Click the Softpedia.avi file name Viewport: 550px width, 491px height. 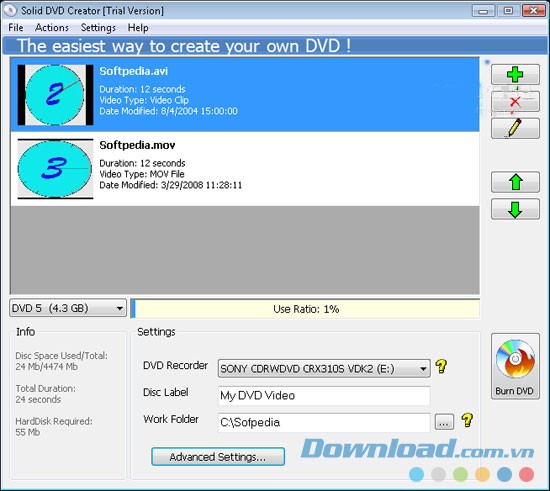pyautogui.click(x=134, y=71)
